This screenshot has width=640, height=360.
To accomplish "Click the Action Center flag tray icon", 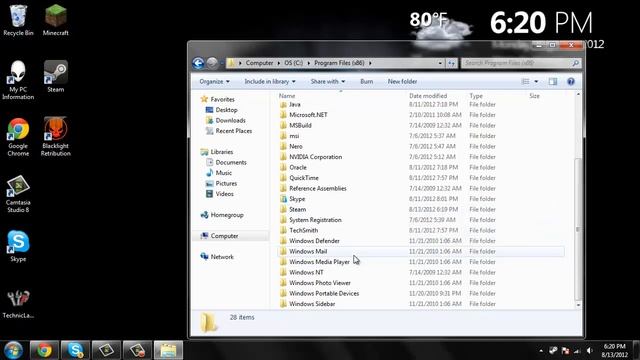I will coord(565,350).
